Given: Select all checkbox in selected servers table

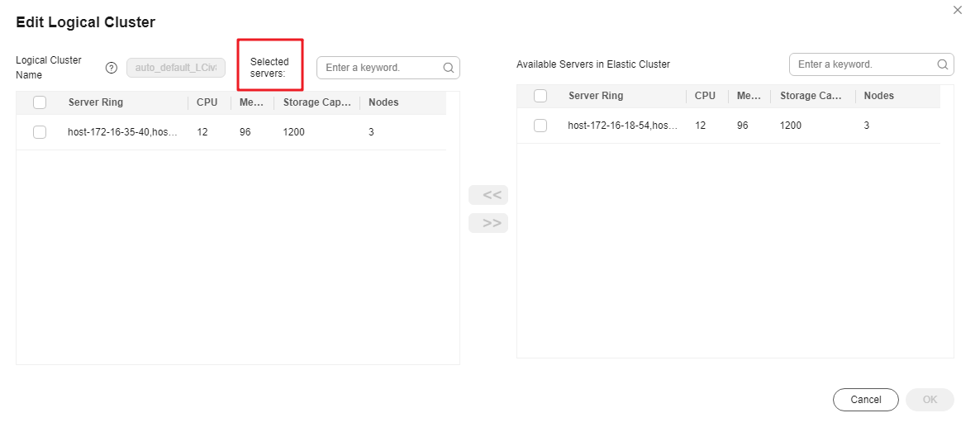Looking at the screenshot, I should coord(40,102).
